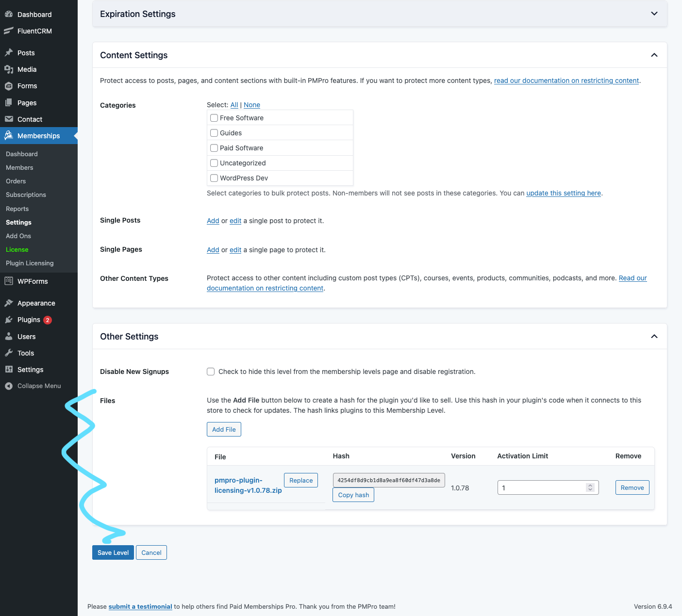The width and height of the screenshot is (682, 616).
Task: Click the Media library icon
Action: tap(9, 69)
